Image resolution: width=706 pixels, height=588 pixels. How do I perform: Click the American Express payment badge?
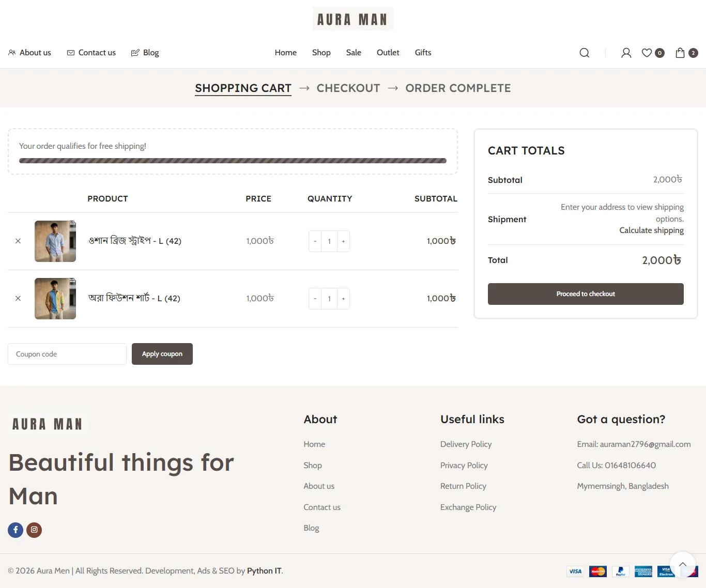(x=643, y=571)
